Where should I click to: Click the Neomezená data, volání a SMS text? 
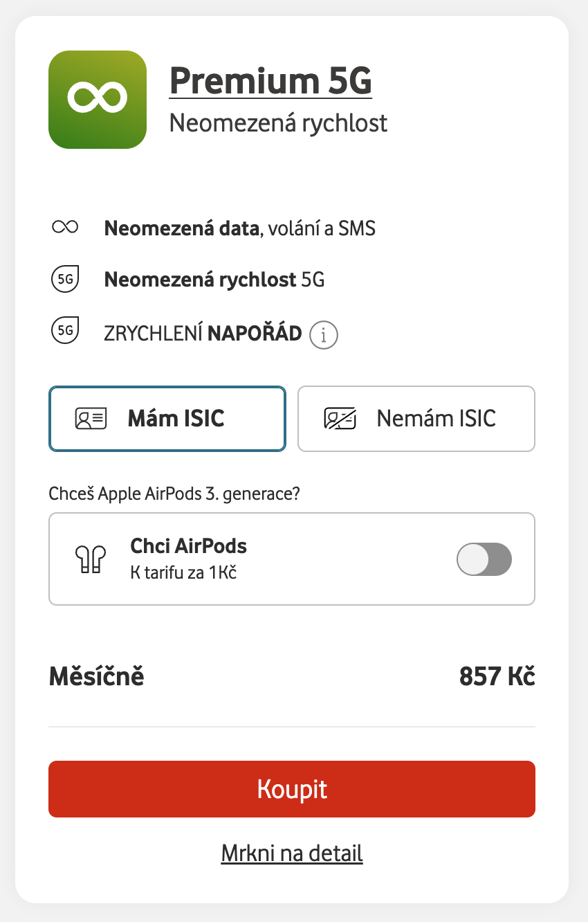[239, 228]
